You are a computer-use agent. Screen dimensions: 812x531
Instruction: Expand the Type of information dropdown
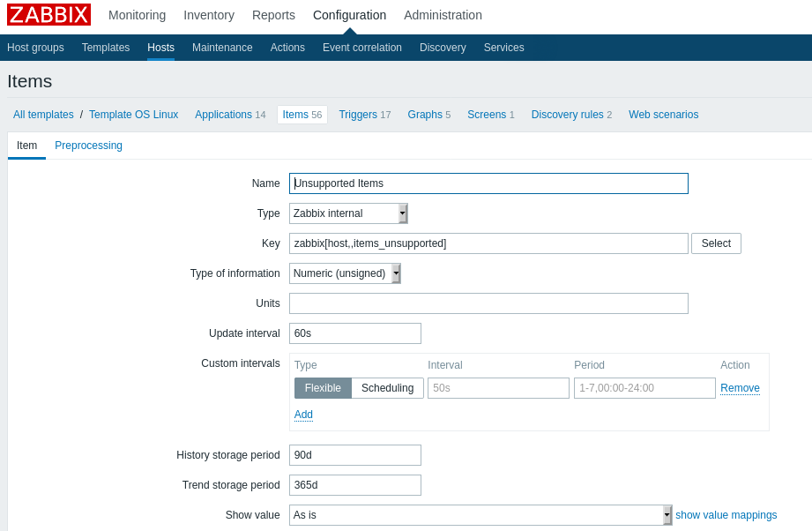tap(345, 273)
